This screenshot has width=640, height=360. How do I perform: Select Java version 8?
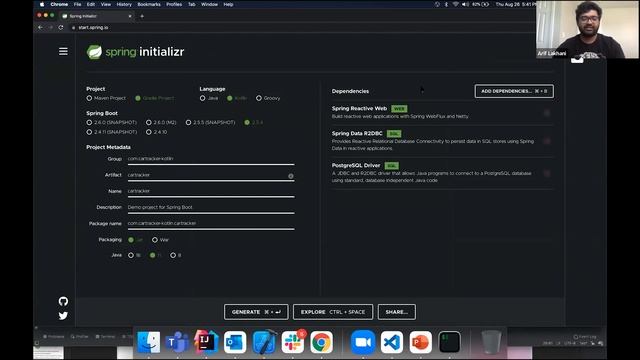pos(176,255)
